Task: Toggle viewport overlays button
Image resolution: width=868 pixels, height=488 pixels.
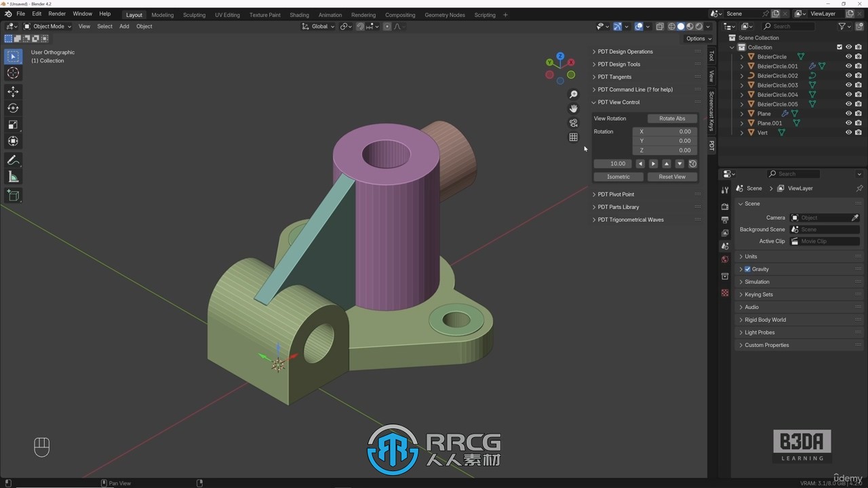Action: [639, 26]
